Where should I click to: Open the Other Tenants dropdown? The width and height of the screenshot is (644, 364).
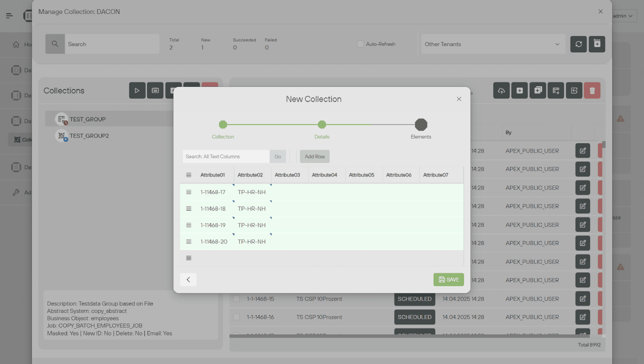pos(493,44)
